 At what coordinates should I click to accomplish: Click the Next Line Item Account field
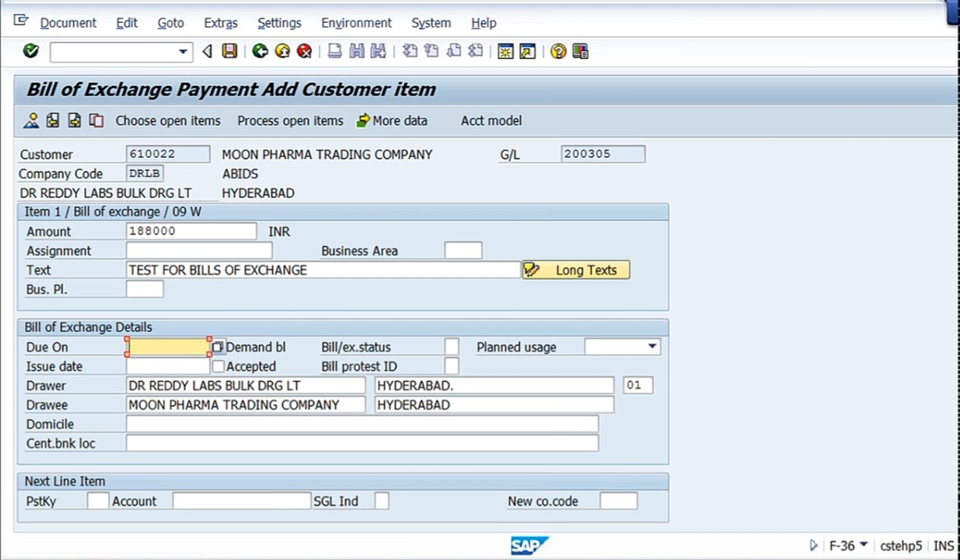point(242,501)
